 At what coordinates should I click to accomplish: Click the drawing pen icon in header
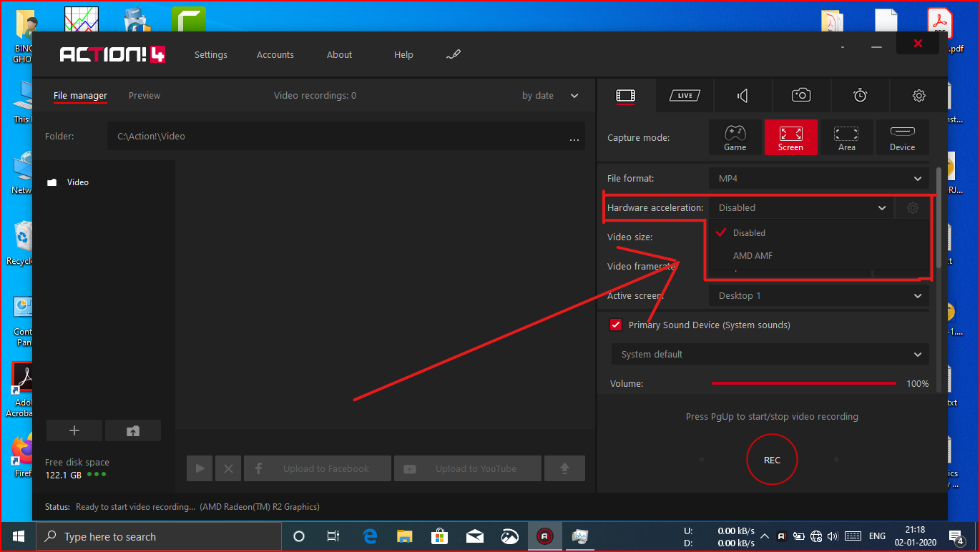pos(454,55)
